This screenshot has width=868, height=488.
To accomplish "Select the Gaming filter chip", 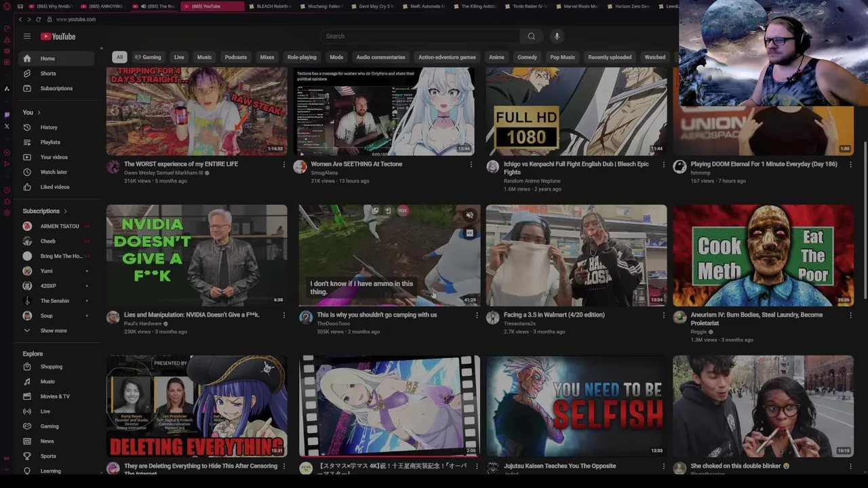I will click(x=148, y=58).
